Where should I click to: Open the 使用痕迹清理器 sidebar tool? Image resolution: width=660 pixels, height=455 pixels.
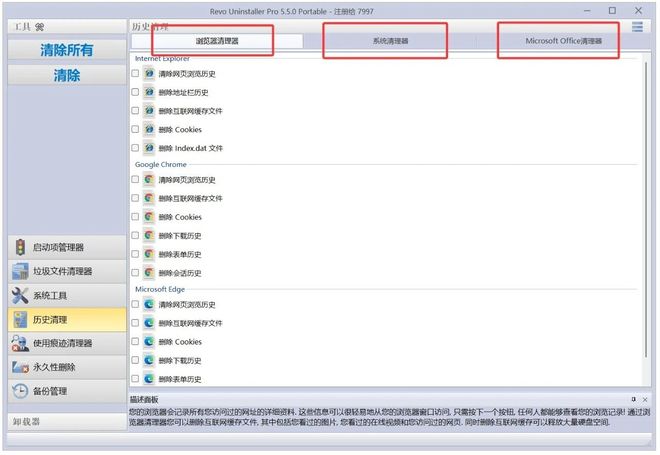click(x=67, y=343)
